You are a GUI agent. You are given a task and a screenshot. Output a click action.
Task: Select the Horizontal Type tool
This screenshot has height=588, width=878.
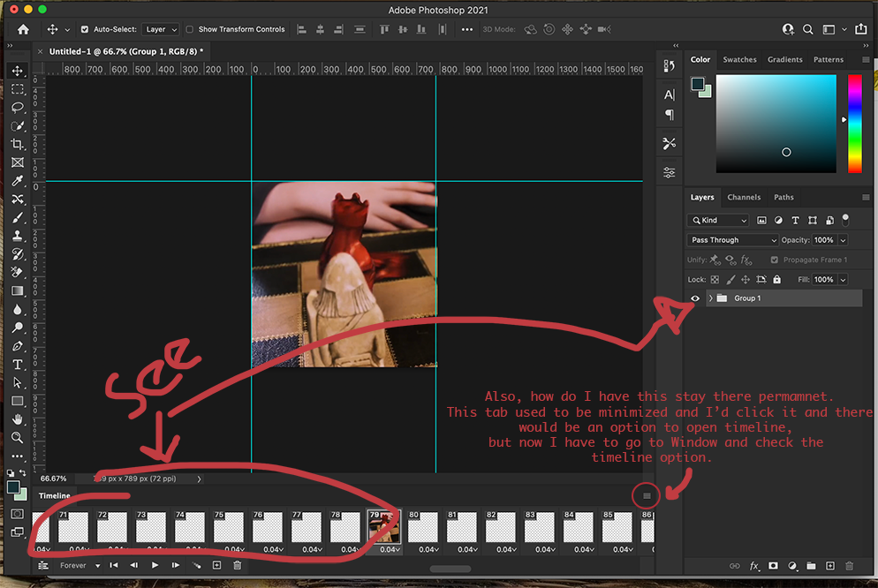tap(19, 364)
